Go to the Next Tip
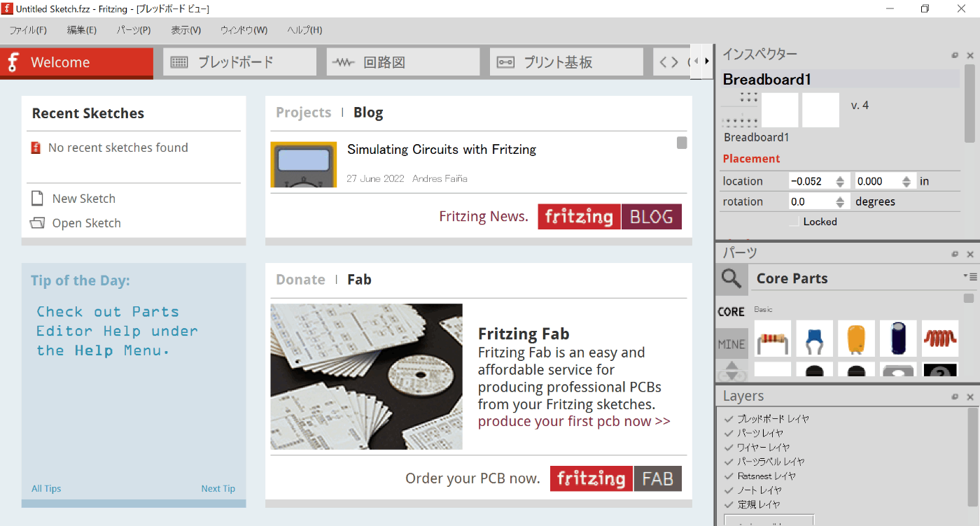980x526 pixels. (x=218, y=488)
